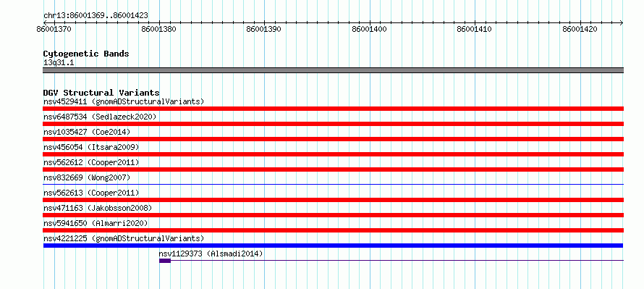644x289 pixels.
Task: Click the purple block of nsv1129373
Action: pyautogui.click(x=165, y=261)
